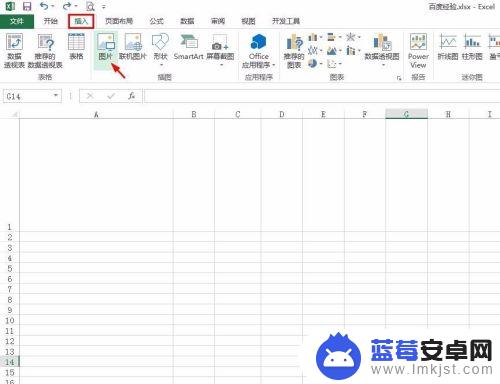The width and height of the screenshot is (500, 384).
Task: Open the 页面布局 Page Layout tab
Action: (119, 21)
